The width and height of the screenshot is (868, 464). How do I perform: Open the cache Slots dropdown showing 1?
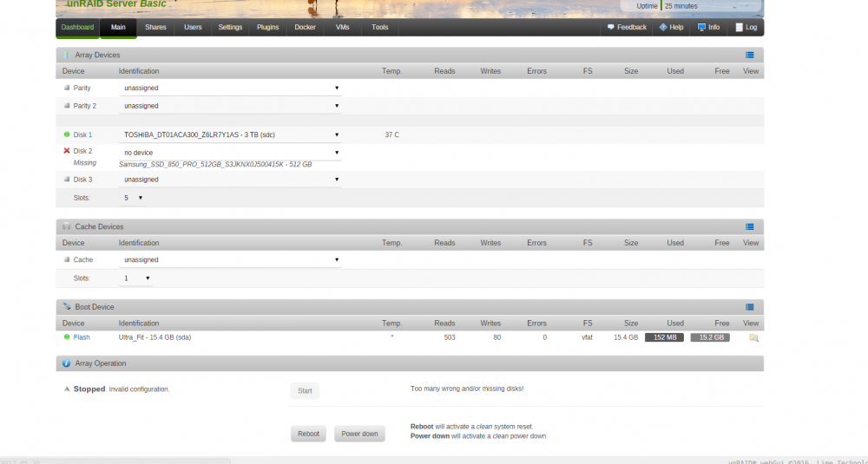pos(135,278)
